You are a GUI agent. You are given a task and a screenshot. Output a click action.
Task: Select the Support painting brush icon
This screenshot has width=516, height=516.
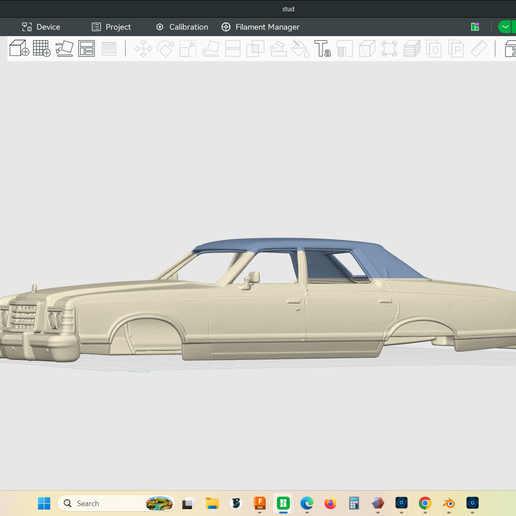tap(278, 49)
